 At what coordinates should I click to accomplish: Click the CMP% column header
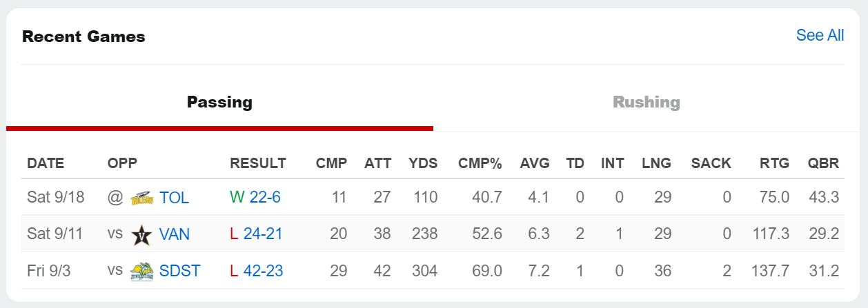point(480,163)
